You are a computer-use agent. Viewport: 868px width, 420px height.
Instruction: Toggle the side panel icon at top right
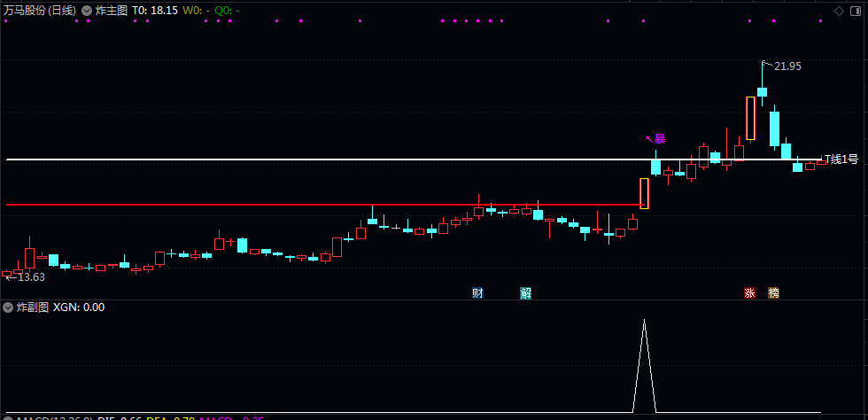click(x=854, y=11)
